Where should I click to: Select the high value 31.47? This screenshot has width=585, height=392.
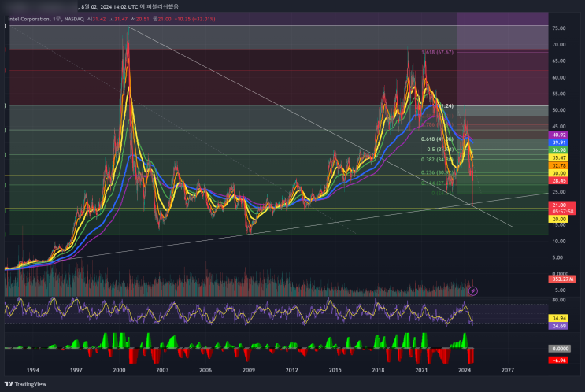[x=121, y=19]
